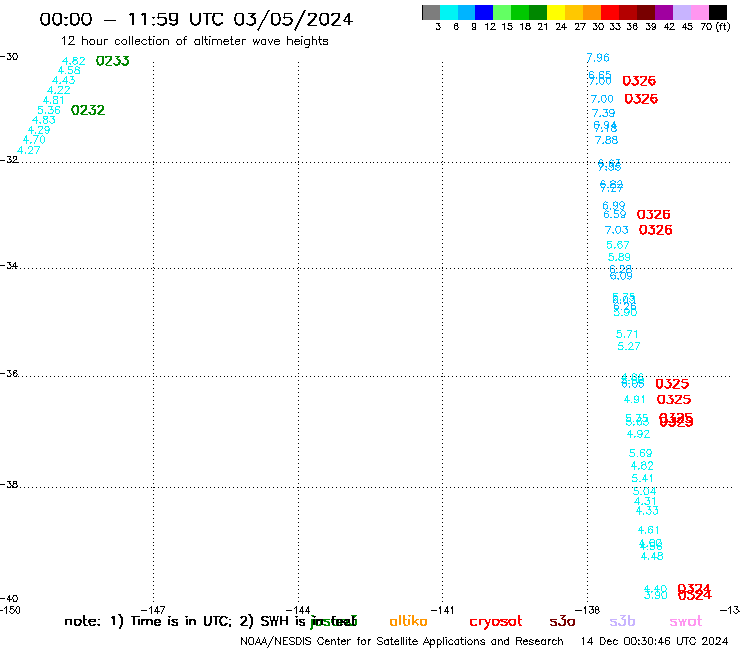Viewport: 740px width, 650px height.
Task: Click the 7.96 wave height at the track's top
Action: pos(598,58)
